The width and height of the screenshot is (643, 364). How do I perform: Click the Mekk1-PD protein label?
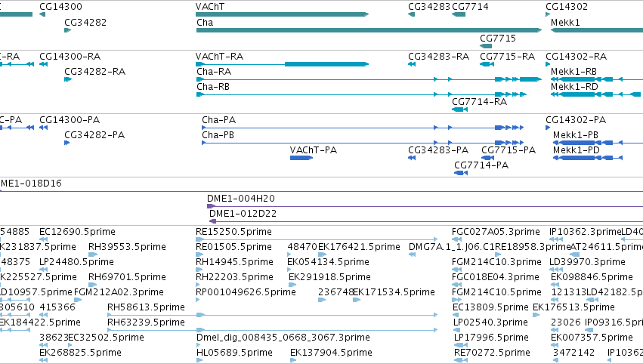577,150
